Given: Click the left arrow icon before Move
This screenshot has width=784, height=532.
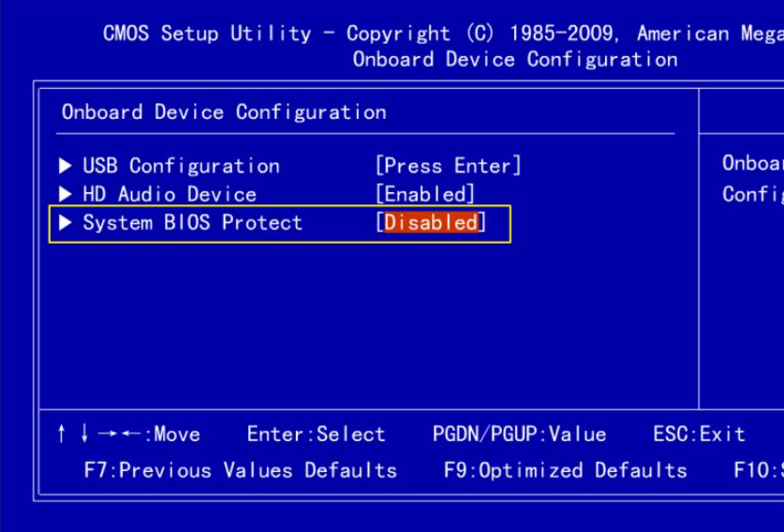Looking at the screenshot, I should [132, 434].
